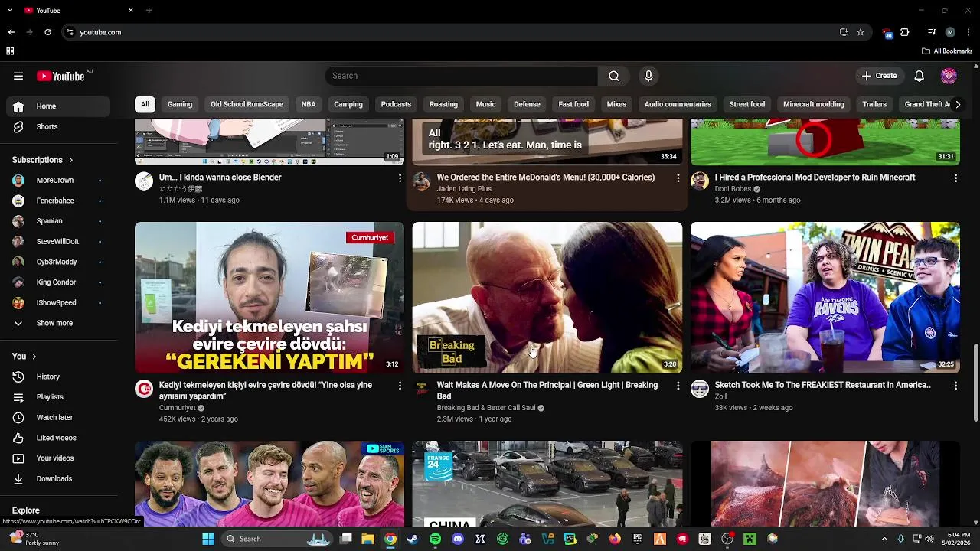
Task: Open options for the Breaking Bad video
Action: 678,386
